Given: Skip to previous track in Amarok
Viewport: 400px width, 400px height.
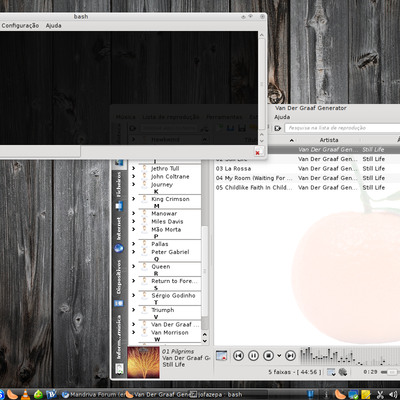Looking at the screenshot, I should pos(238,356).
